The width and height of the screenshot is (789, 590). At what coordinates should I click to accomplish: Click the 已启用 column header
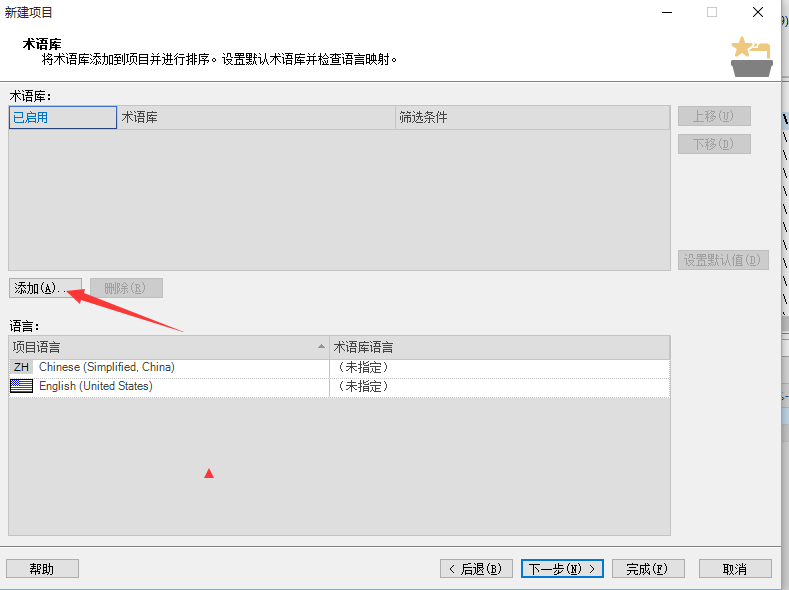62,117
